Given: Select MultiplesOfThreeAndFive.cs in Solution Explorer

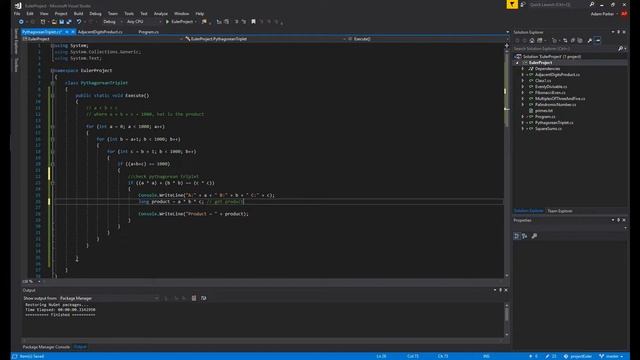Looking at the screenshot, I should pos(560,99).
